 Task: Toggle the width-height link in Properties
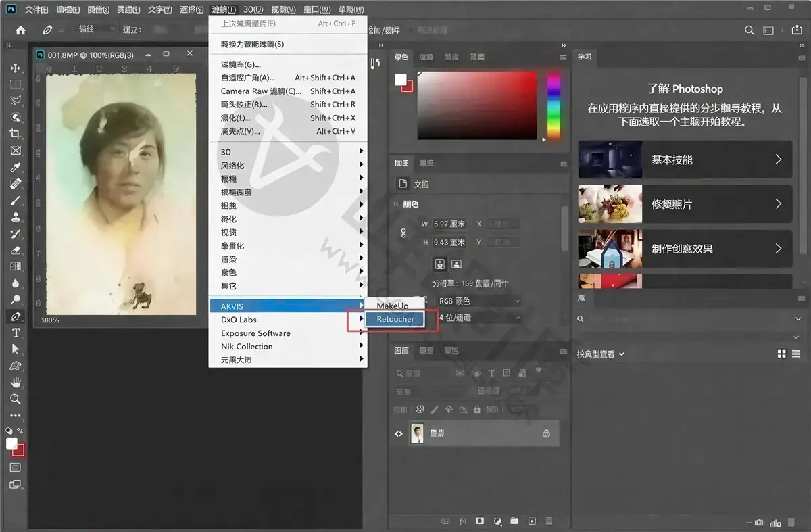pyautogui.click(x=403, y=233)
